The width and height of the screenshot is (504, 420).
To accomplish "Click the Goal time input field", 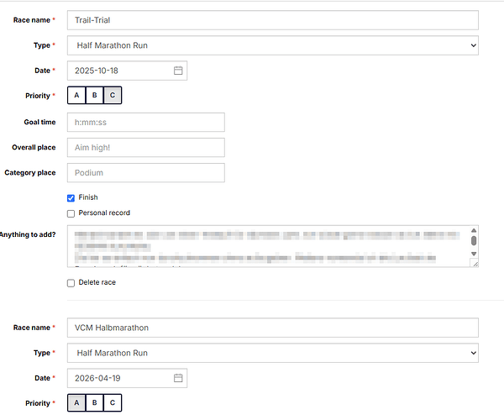I will (x=146, y=122).
